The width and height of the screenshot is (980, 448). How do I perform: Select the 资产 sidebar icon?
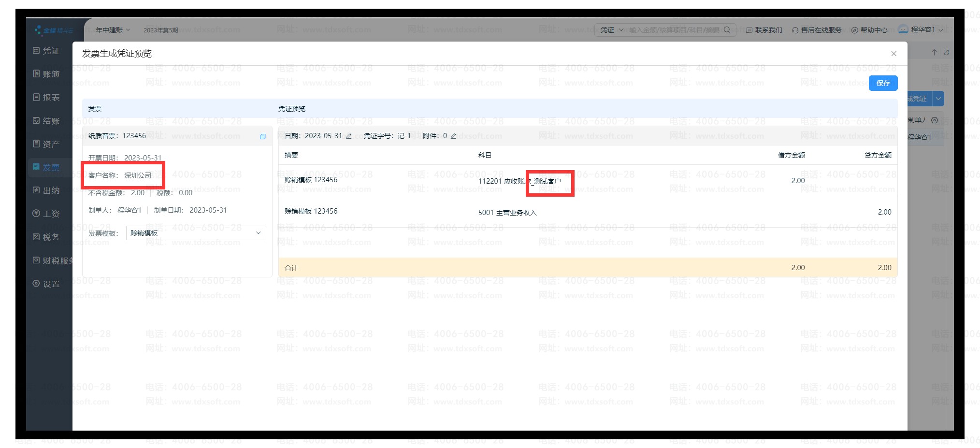[36, 144]
